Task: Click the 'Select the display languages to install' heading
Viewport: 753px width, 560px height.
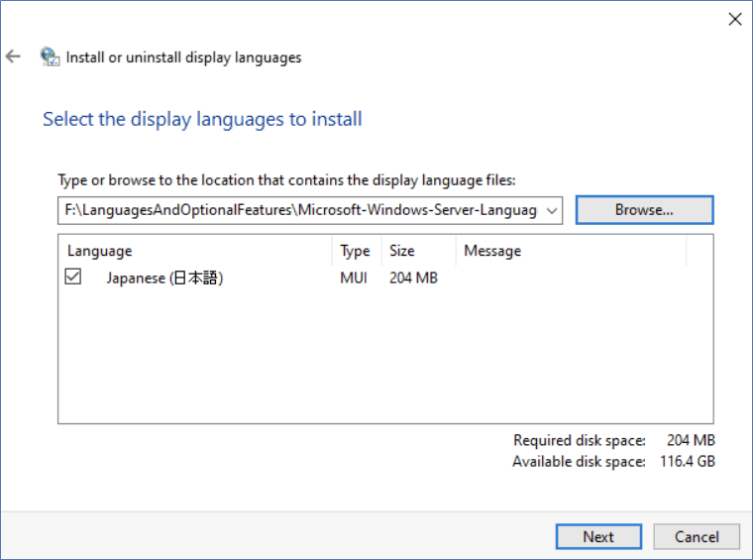Action: (x=202, y=119)
